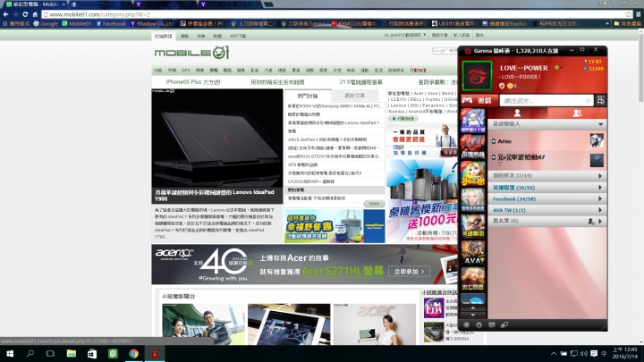The height and width of the screenshot is (362, 644).
Task: Click the browser back arrow
Action: pos(5,14)
